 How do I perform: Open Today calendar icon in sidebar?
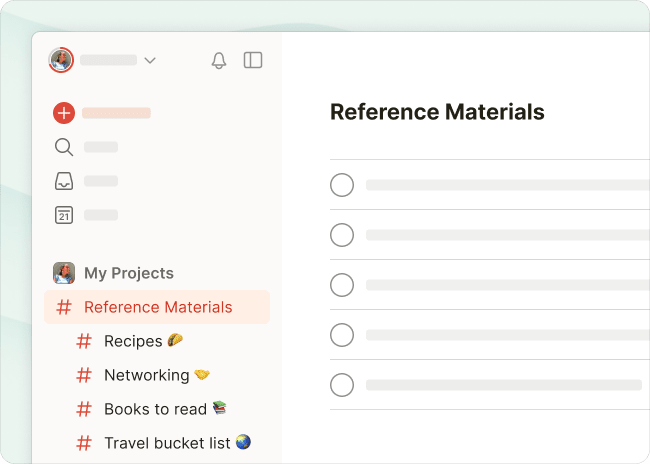[x=64, y=214]
